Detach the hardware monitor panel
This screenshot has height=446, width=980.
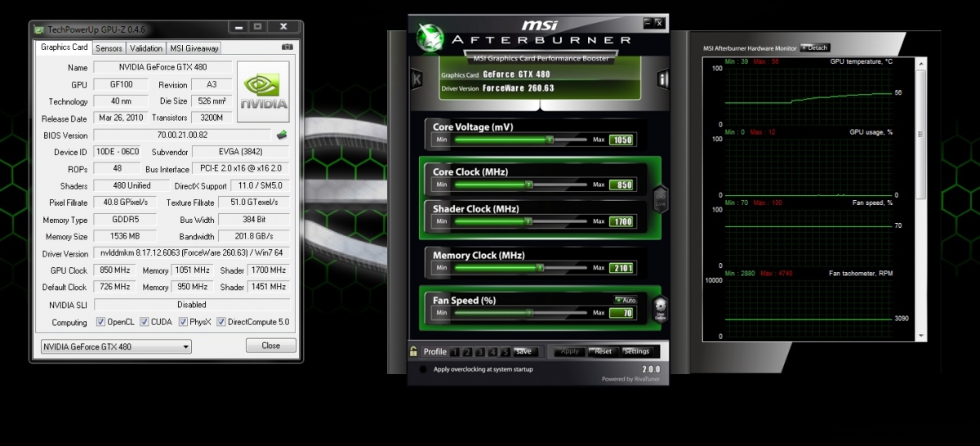814,48
